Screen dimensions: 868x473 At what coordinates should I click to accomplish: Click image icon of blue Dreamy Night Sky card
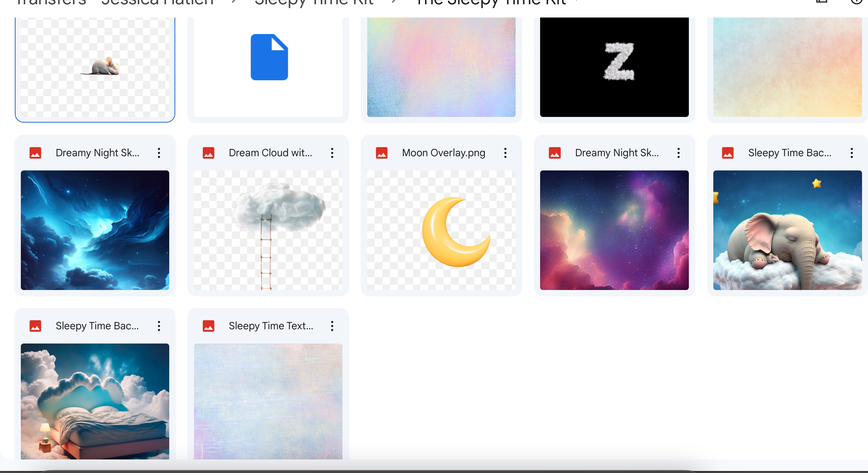(x=35, y=153)
